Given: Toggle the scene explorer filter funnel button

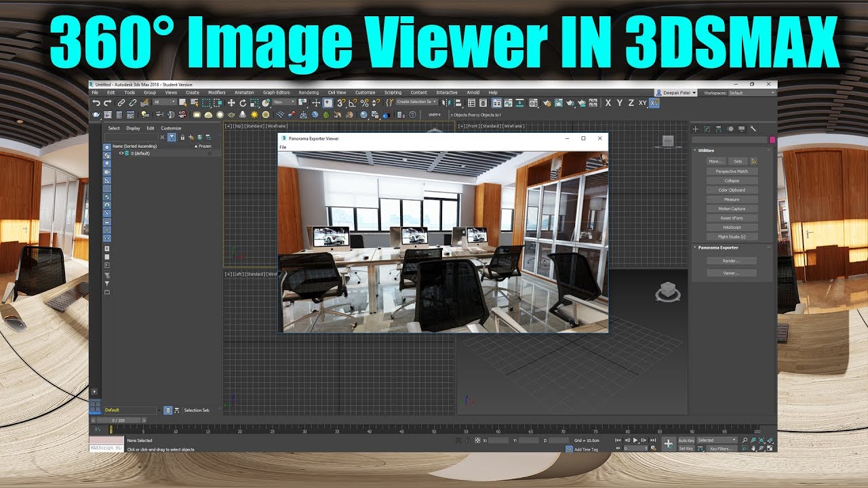Looking at the screenshot, I should [172, 137].
